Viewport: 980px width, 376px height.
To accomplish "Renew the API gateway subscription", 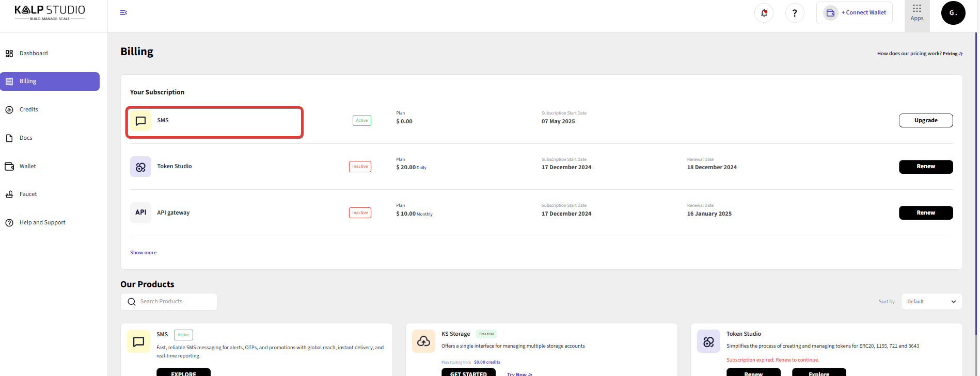I will [x=925, y=212].
